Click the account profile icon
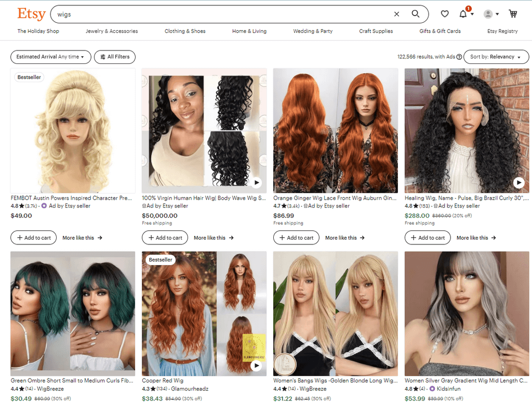Screen dimensions: 532x403 click(489, 14)
